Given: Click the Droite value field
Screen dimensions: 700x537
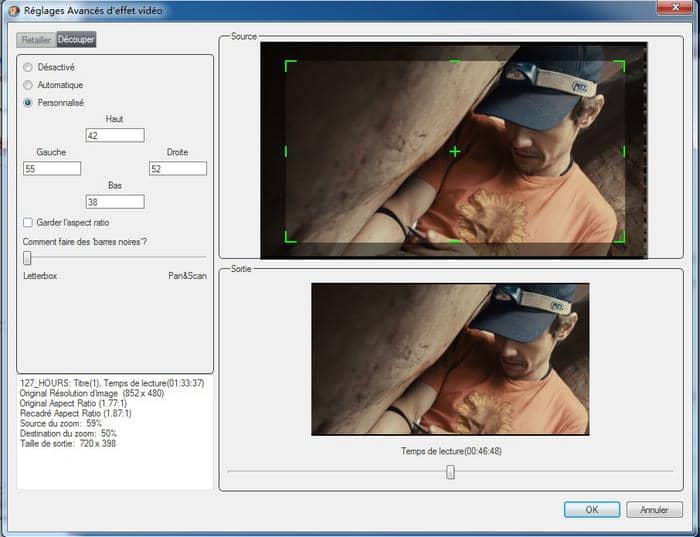Looking at the screenshot, I should coord(178,169).
